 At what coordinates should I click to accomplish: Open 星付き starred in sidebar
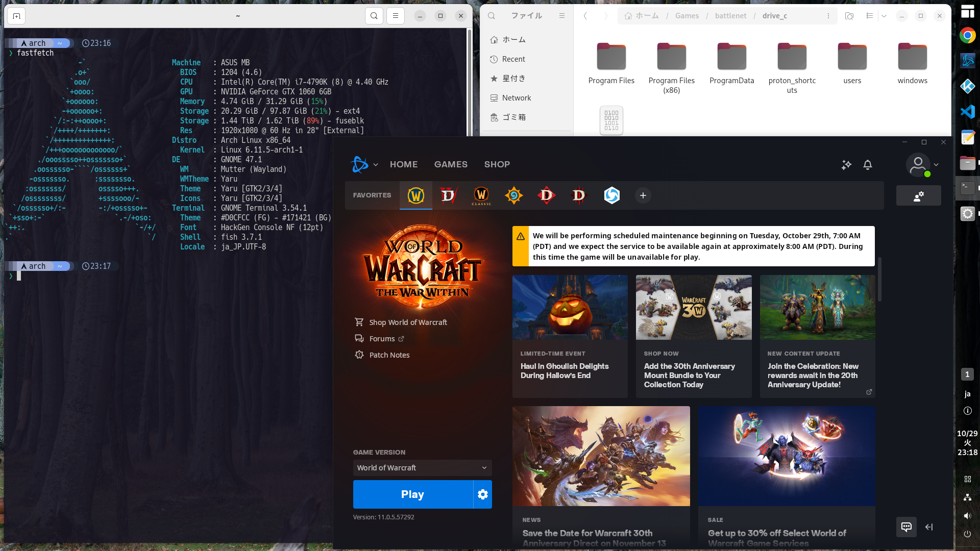pos(527,79)
